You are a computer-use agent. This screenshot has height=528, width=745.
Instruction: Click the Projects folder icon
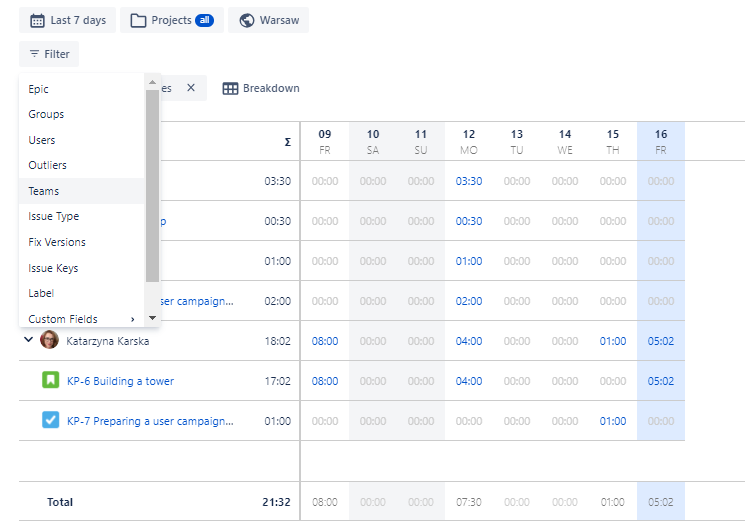tap(138, 20)
